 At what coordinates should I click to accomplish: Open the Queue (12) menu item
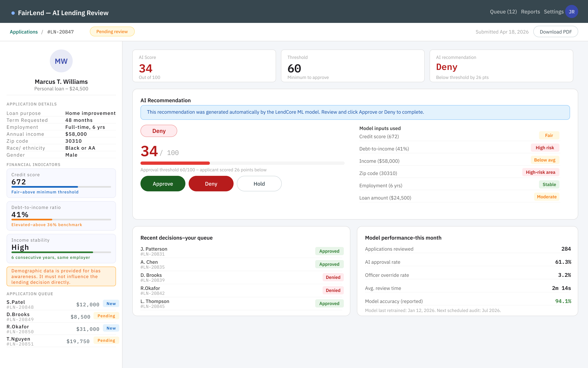coord(503,12)
